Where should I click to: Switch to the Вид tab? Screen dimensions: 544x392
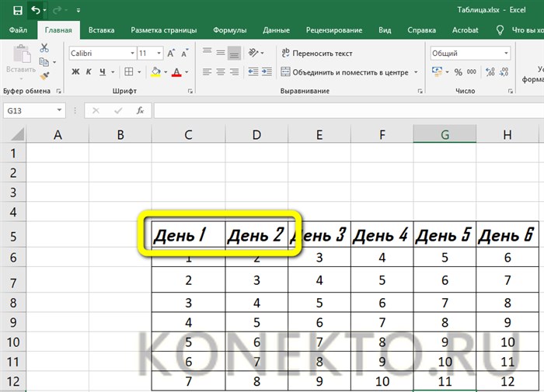(385, 30)
